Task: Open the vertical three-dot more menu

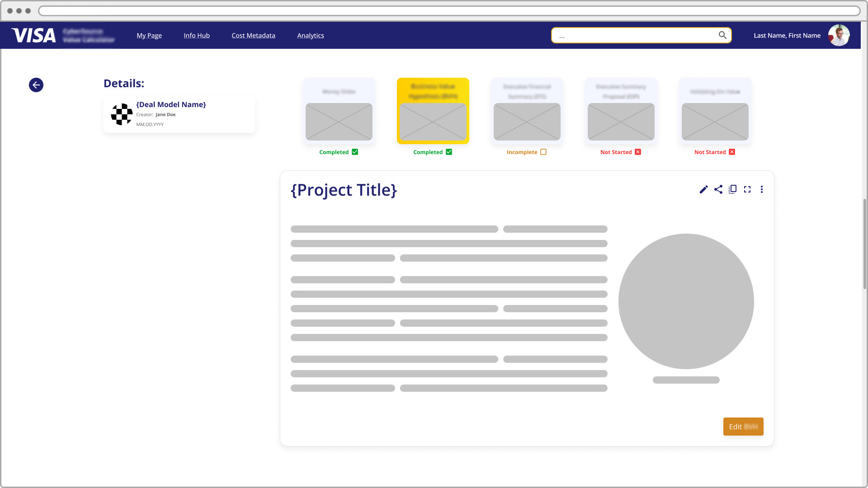Action: click(x=762, y=189)
